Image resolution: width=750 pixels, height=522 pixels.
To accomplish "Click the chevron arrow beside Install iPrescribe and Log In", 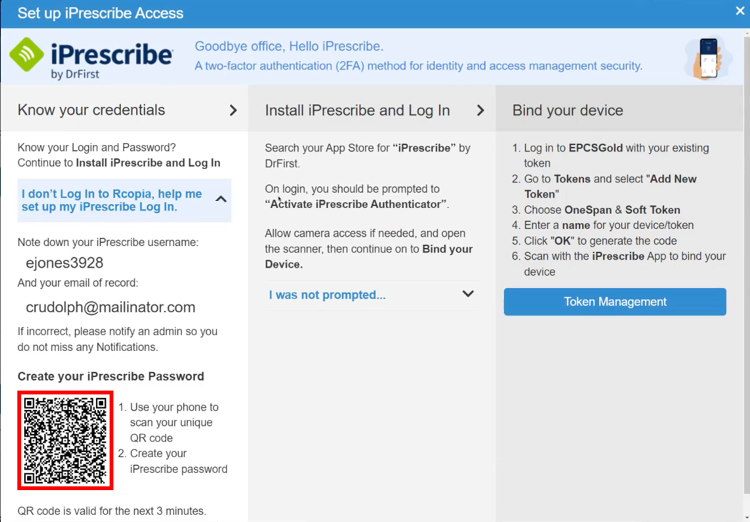I will [x=480, y=111].
